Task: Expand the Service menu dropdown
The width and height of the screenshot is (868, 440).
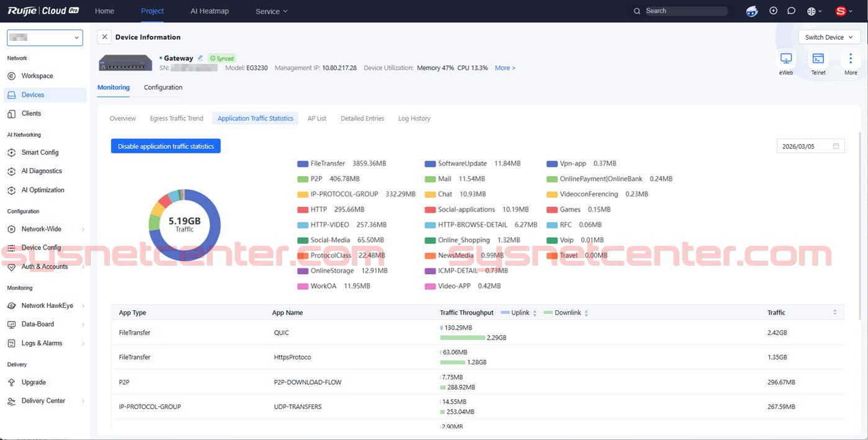Action: tap(272, 11)
